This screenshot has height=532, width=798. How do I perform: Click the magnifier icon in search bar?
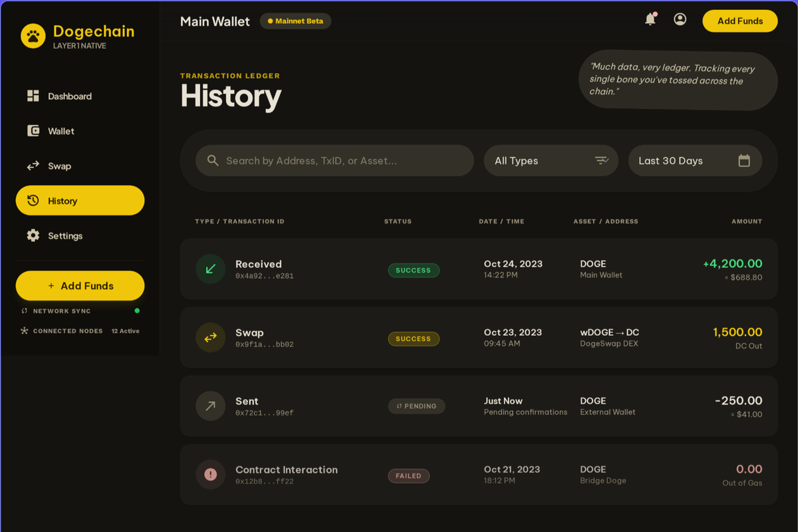coord(213,160)
